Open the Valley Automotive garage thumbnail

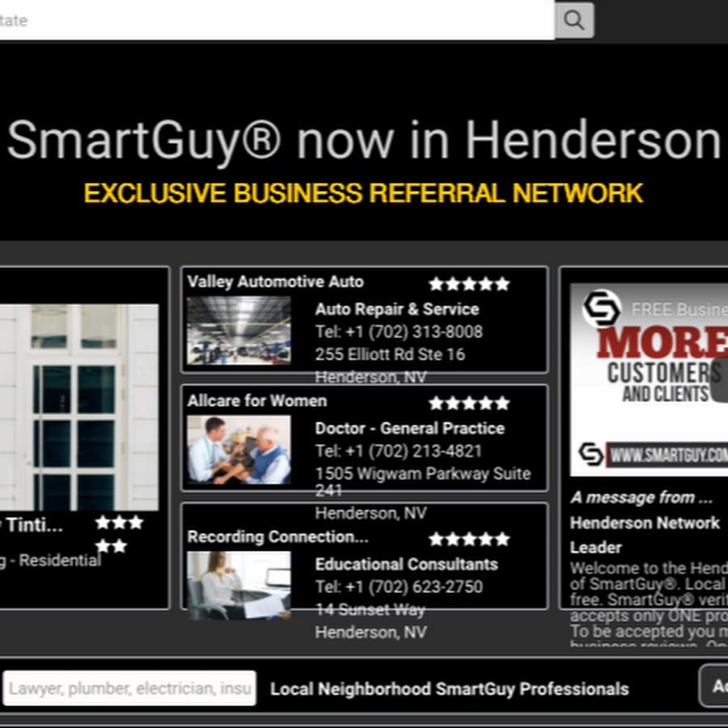tap(239, 330)
